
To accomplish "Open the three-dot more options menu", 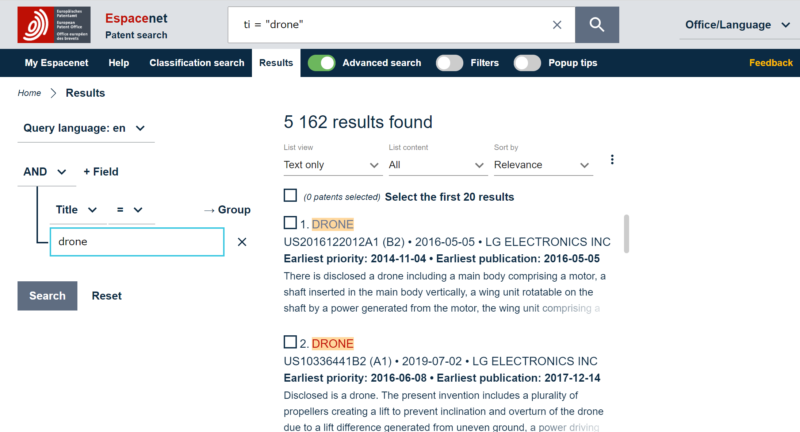I will 612,160.
